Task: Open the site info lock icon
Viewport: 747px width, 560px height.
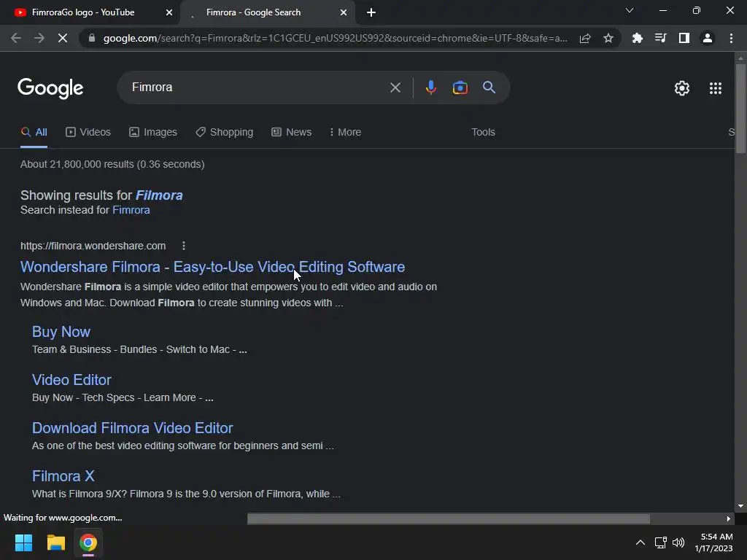Action: pyautogui.click(x=92, y=38)
